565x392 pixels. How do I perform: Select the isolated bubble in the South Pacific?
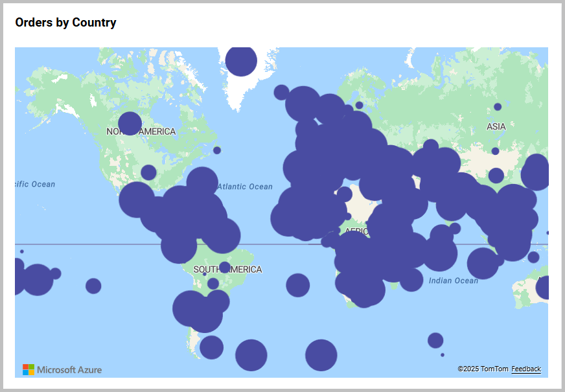coord(93,286)
